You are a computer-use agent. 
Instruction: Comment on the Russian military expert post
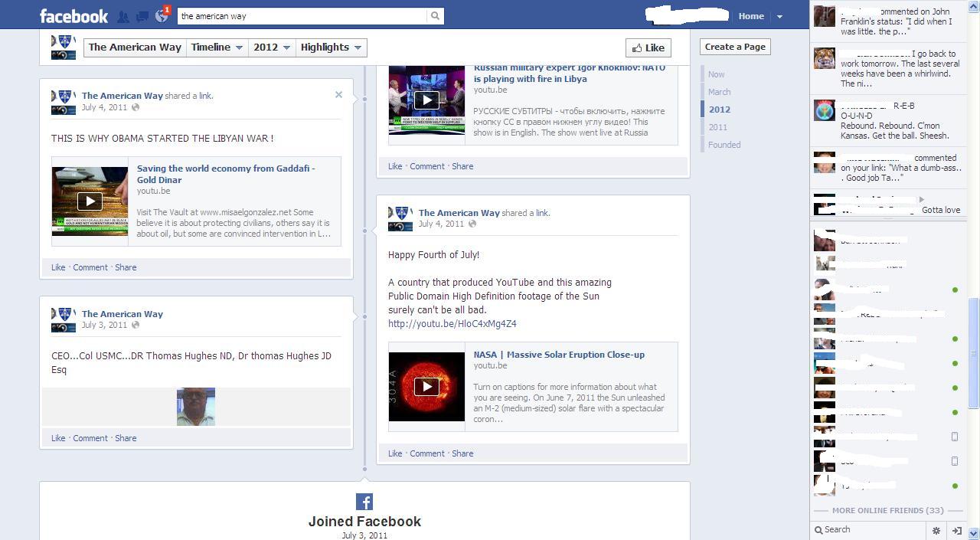[x=427, y=166]
